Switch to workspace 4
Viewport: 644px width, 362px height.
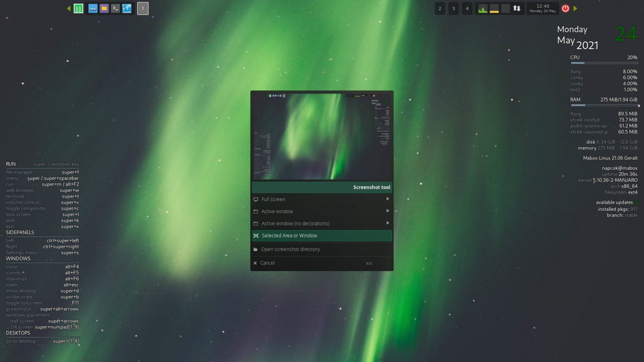click(467, 8)
